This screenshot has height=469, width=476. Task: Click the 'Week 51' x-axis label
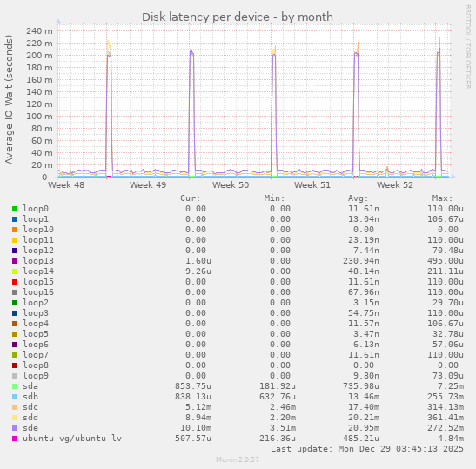(x=312, y=184)
